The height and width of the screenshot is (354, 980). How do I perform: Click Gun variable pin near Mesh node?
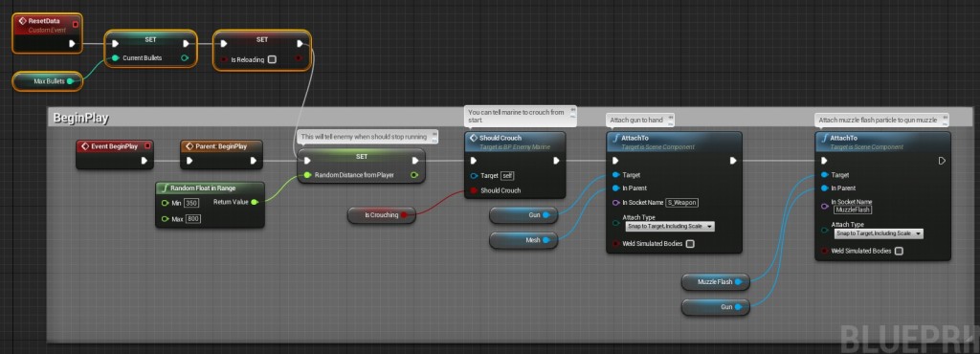(x=546, y=215)
